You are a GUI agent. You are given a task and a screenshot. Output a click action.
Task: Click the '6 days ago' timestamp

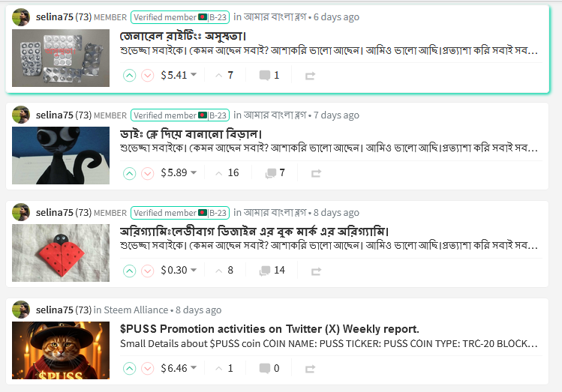(336, 16)
